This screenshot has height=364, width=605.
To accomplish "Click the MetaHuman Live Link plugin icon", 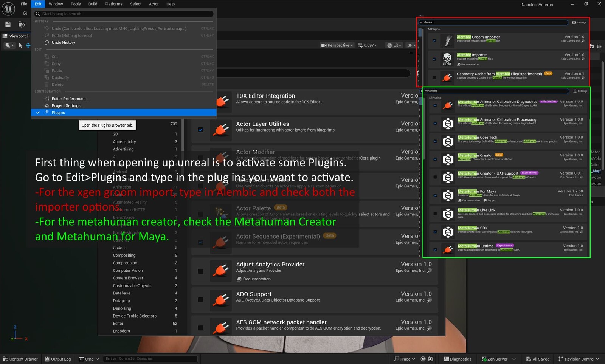I will [x=448, y=214].
